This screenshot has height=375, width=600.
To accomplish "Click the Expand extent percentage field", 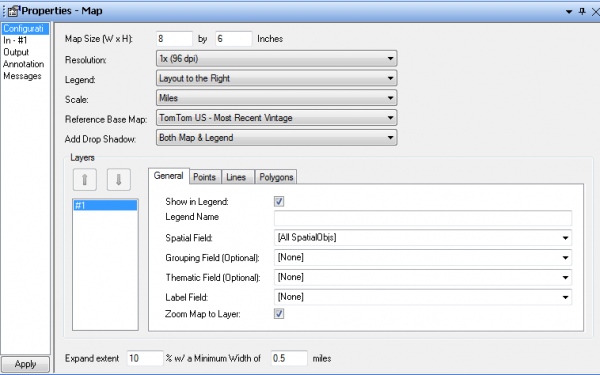I will 145,358.
